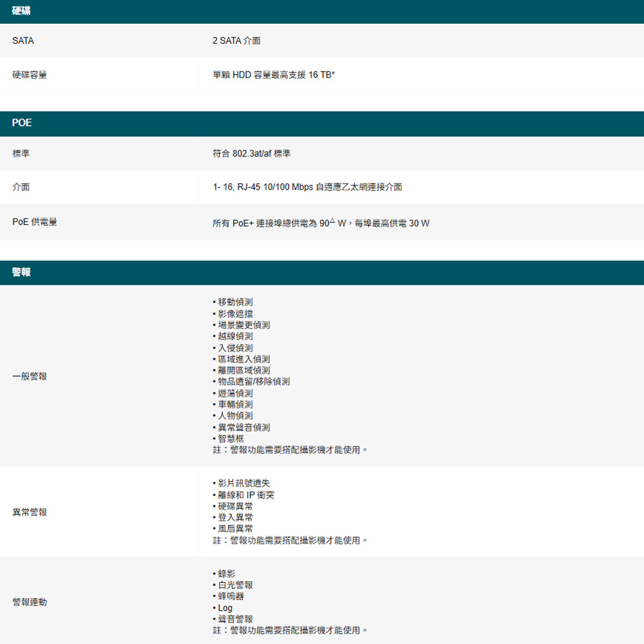644x644 pixels.
Task: Select the 硬碟容量 row label
Action: 30,75
